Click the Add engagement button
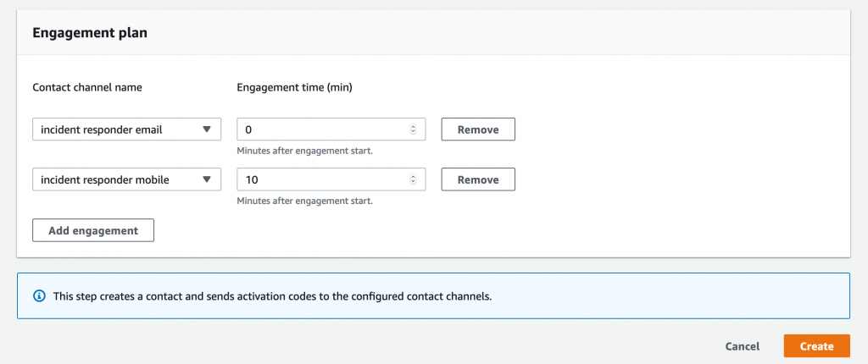Image resolution: width=868 pixels, height=364 pixels. [93, 231]
